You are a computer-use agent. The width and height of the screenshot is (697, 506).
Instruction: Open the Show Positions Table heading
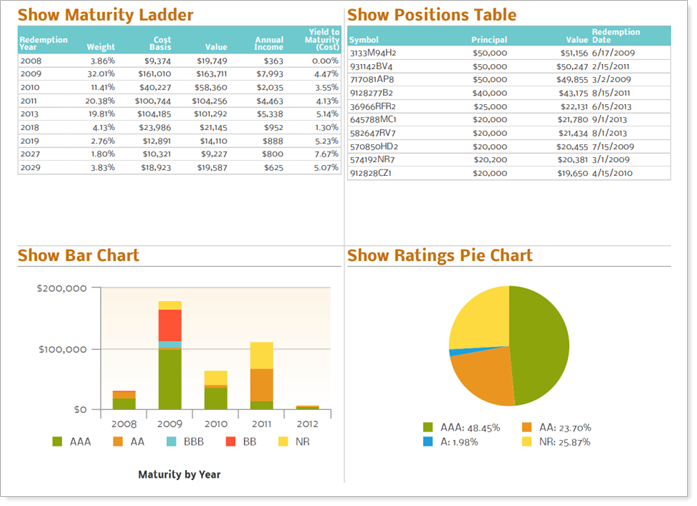point(432,15)
